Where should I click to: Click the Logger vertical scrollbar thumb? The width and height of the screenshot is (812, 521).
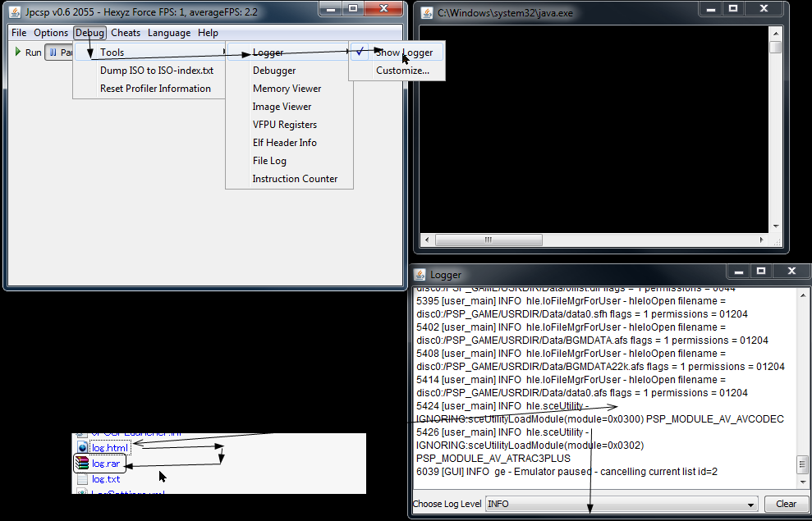[802, 464]
